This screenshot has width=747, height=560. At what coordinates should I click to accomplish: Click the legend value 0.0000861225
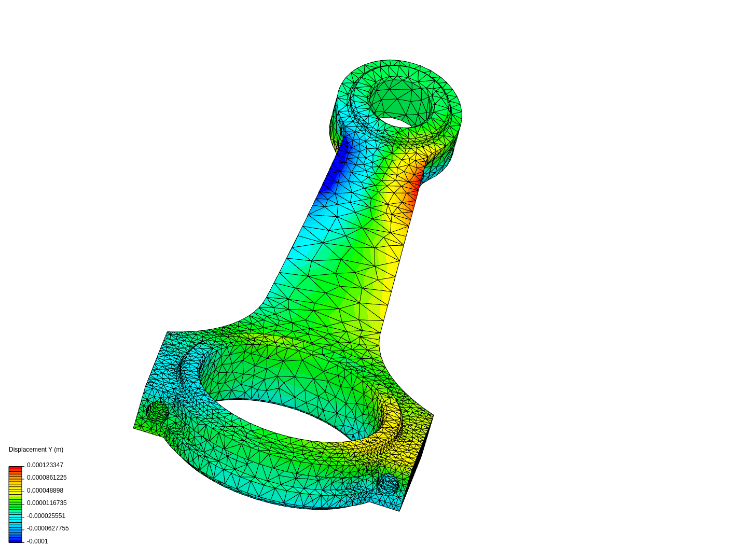click(47, 478)
